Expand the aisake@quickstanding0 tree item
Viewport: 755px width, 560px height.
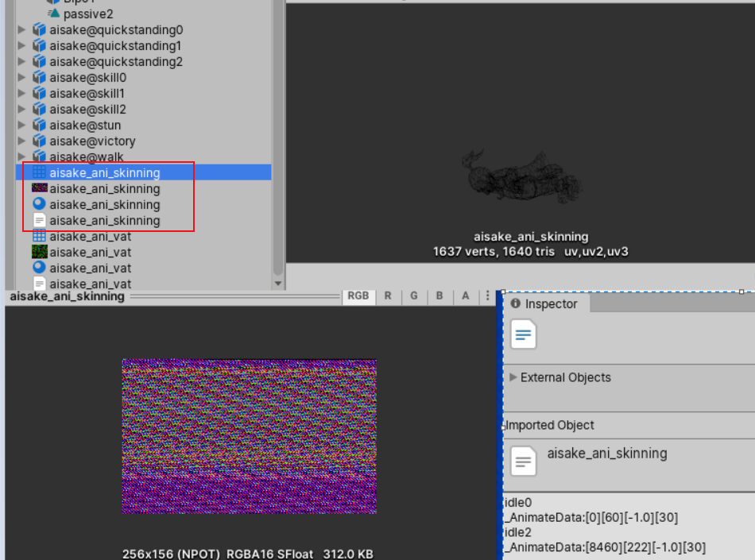21,30
